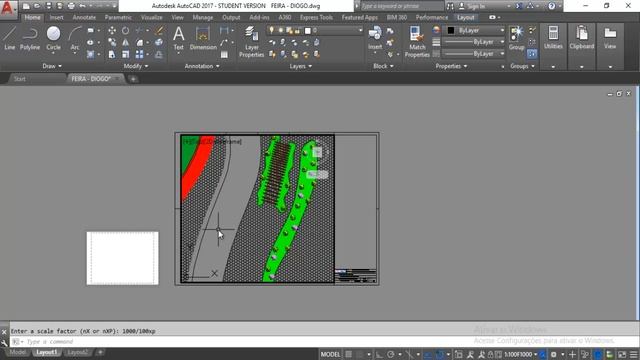Click Sign In button in title bar

click(472, 6)
